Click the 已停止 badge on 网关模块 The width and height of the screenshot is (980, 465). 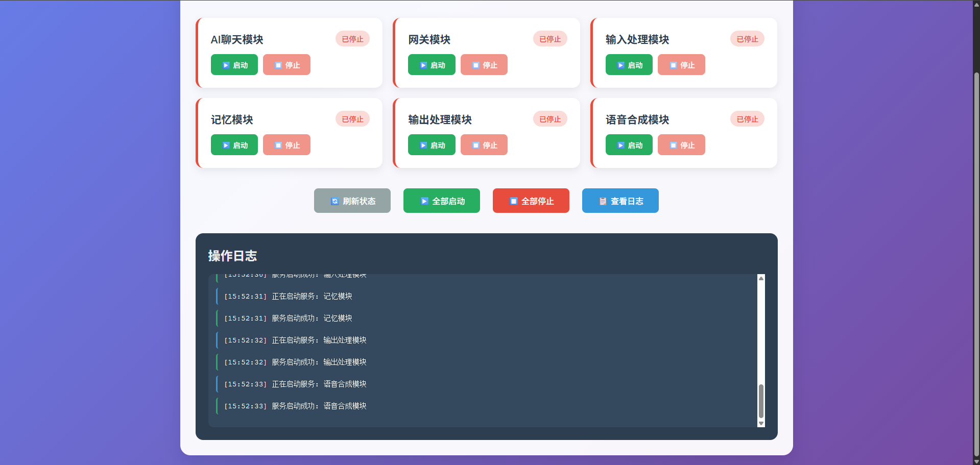[x=550, y=39]
